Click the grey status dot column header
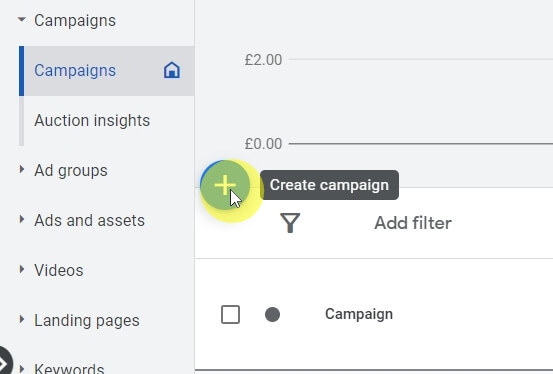This screenshot has height=374, width=553. [x=272, y=314]
